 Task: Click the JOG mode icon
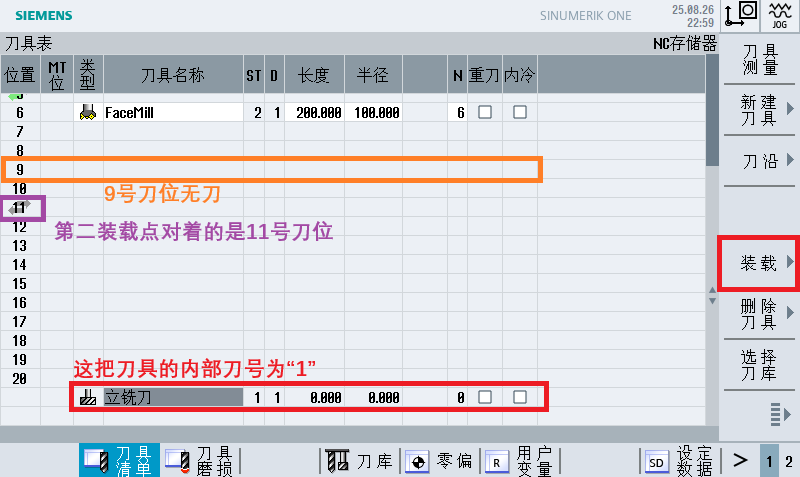point(780,15)
